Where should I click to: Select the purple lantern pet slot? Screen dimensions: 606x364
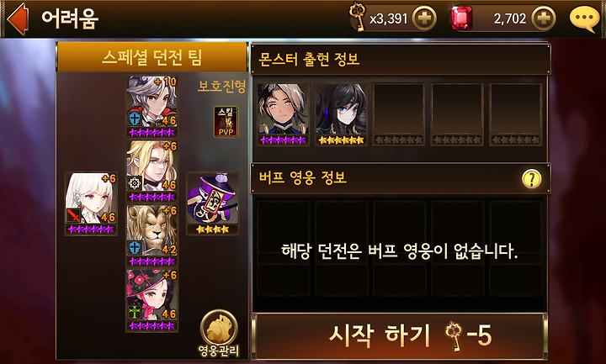[212, 203]
